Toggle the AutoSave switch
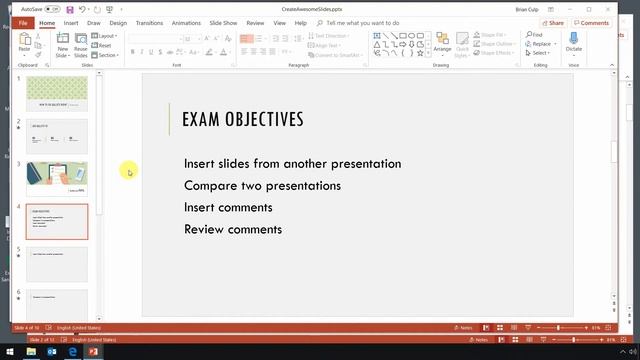 (52, 9)
